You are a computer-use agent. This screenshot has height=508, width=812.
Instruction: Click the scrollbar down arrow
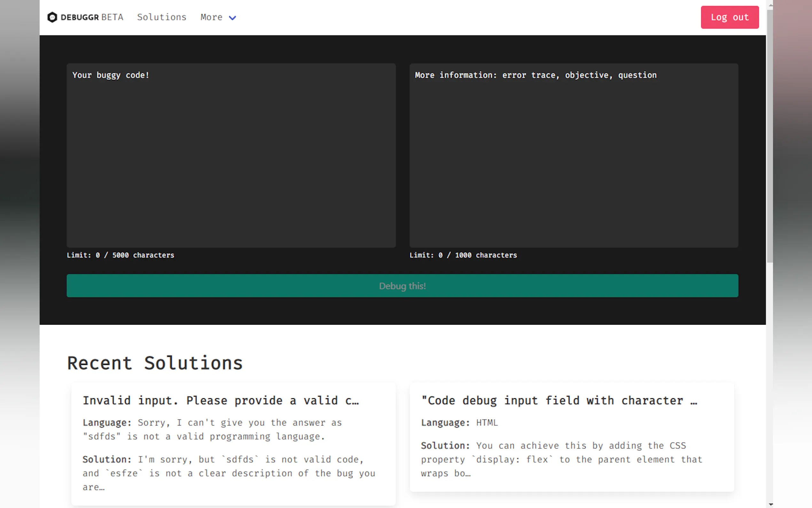pyautogui.click(x=770, y=504)
